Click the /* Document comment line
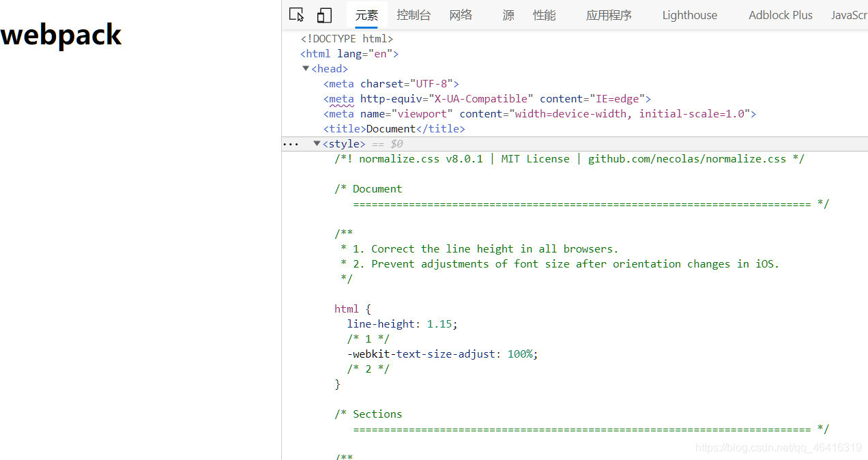Viewport: 868px width, 460px height. (x=368, y=189)
